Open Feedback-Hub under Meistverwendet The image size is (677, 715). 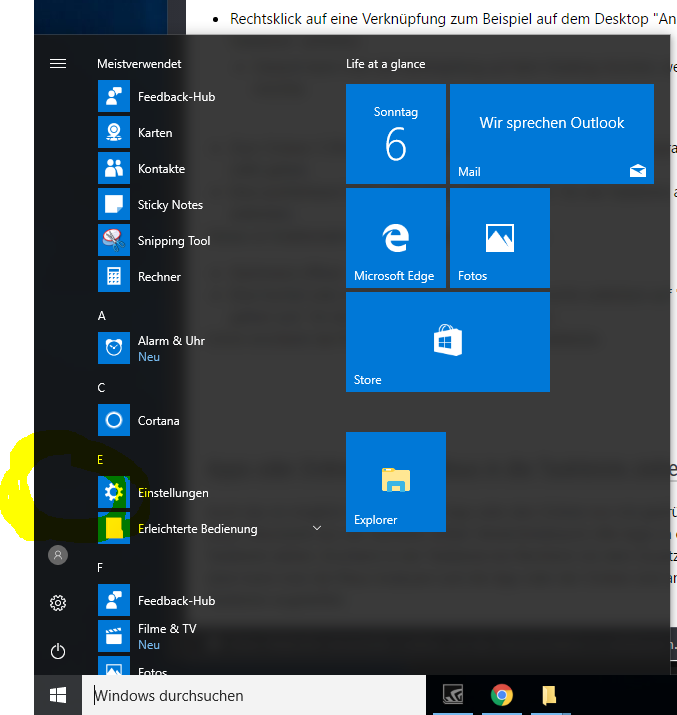(114, 96)
